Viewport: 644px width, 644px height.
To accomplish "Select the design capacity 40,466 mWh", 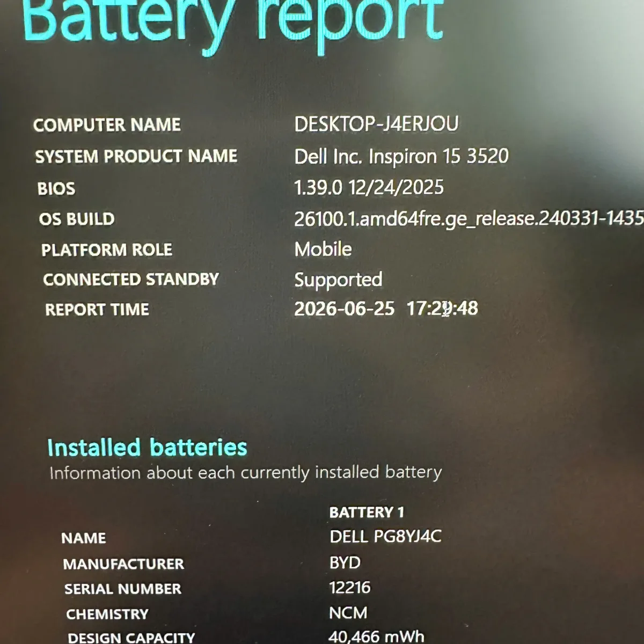I will click(376, 636).
